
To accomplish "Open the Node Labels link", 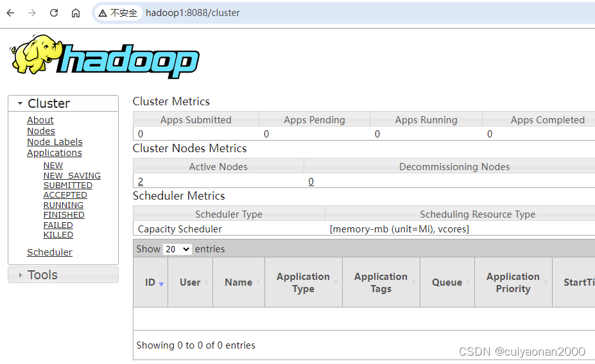I will pos(55,142).
